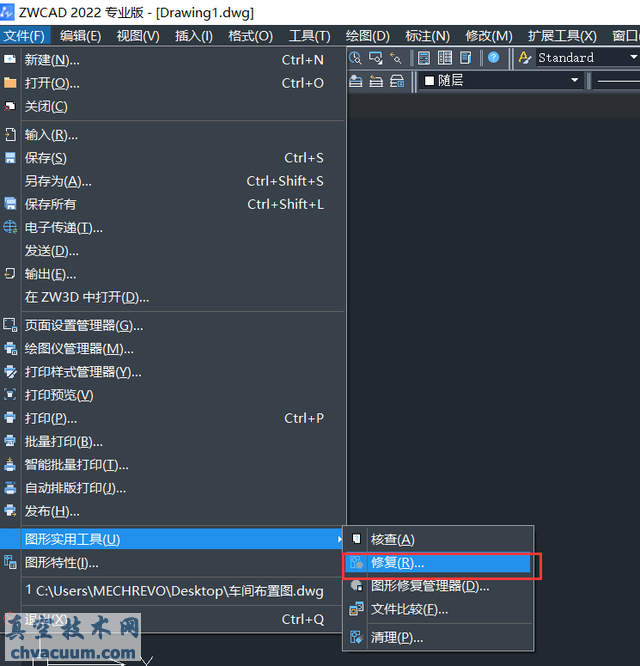
Task: Choose 另存为(A)... from the file menu
Action: [172, 181]
